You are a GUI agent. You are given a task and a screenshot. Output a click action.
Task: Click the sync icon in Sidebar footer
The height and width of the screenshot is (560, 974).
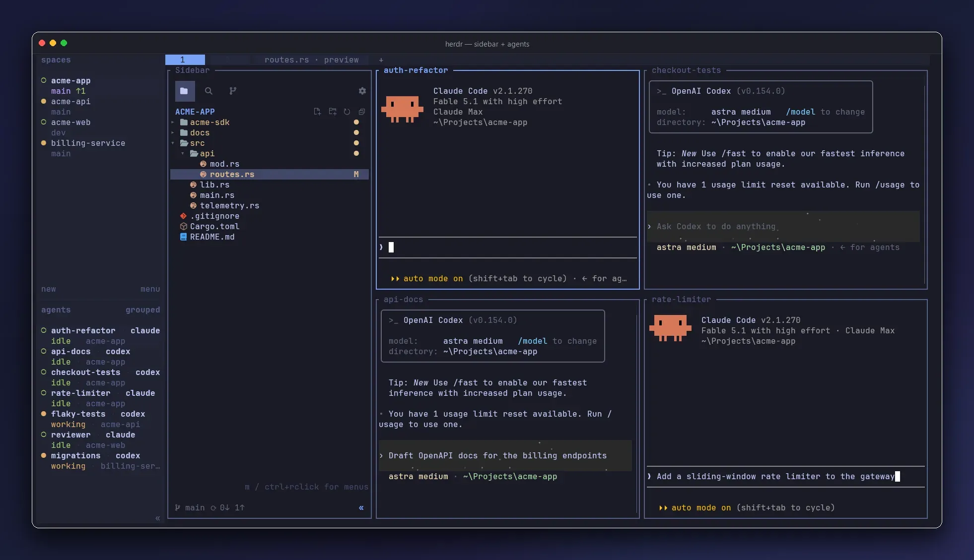213,507
